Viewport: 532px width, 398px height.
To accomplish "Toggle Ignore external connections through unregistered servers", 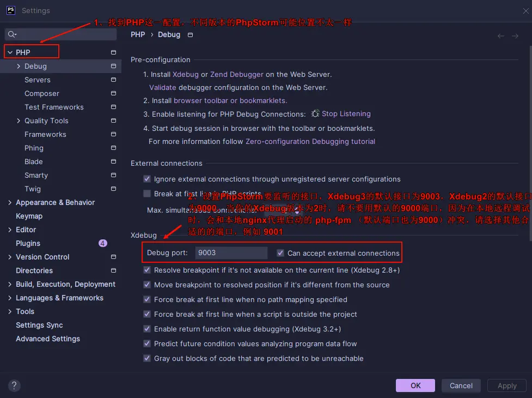I will (x=147, y=179).
